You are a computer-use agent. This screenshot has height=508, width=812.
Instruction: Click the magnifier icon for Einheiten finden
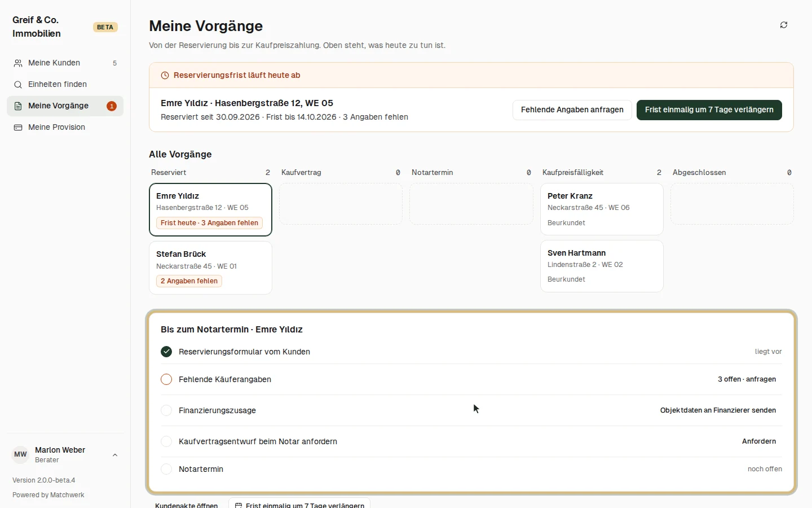pyautogui.click(x=18, y=85)
